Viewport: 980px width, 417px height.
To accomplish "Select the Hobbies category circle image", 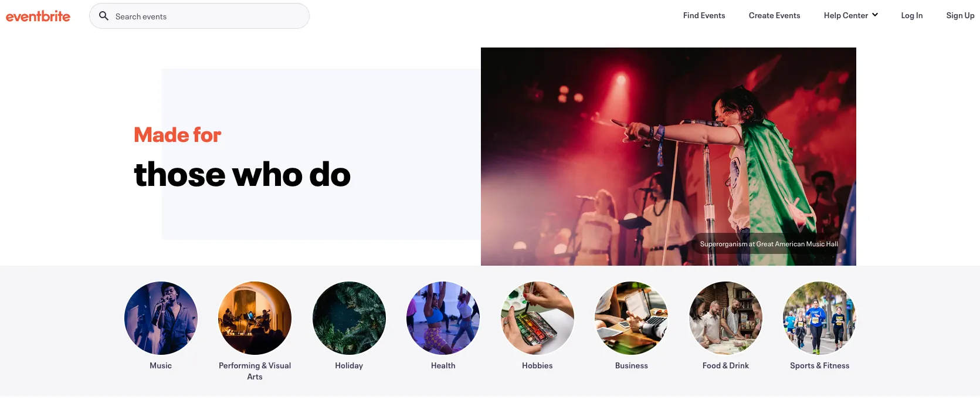I will [x=537, y=318].
